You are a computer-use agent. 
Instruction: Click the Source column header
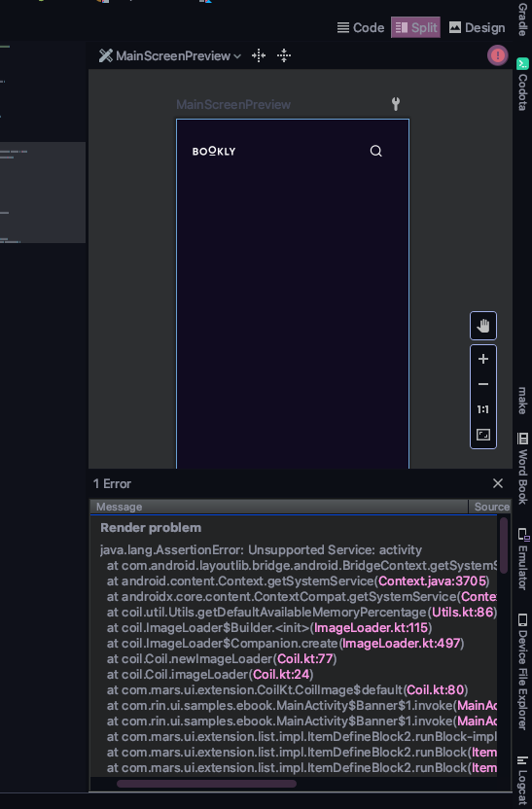[x=490, y=507]
